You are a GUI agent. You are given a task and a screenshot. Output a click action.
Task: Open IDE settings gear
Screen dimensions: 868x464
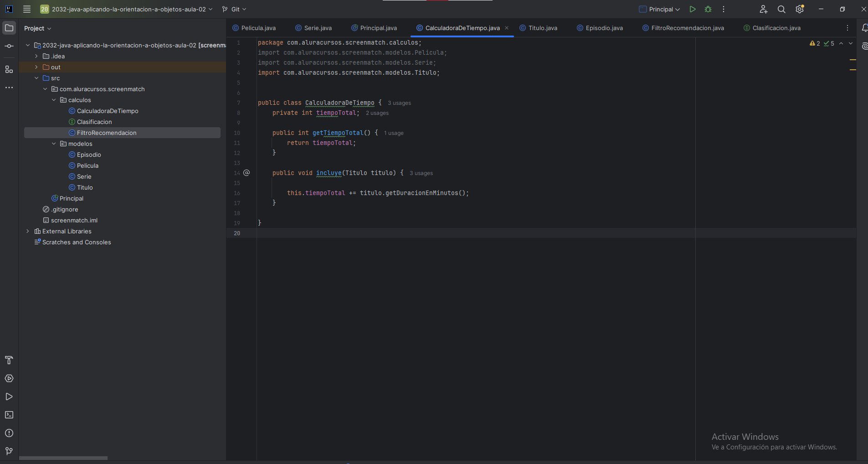[800, 9]
